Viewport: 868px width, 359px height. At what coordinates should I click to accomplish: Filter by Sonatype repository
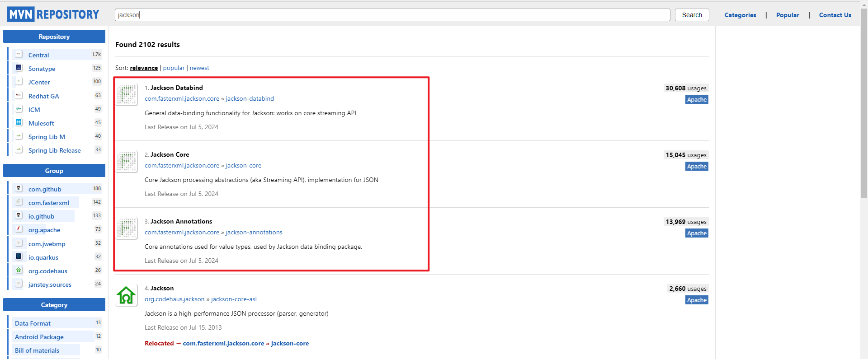pyautogui.click(x=42, y=69)
